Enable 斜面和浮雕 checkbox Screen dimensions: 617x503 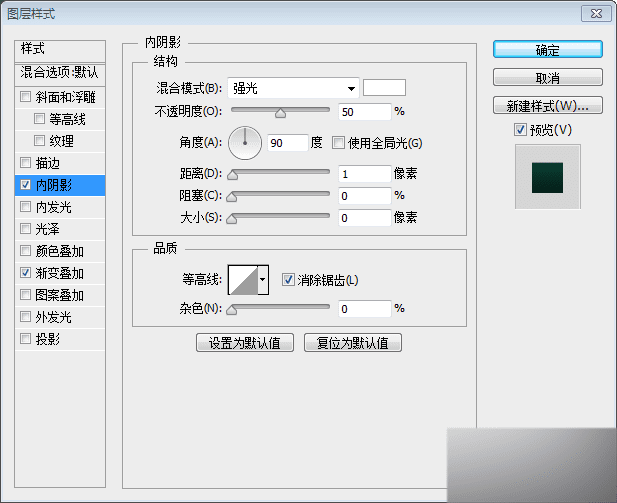(26, 96)
